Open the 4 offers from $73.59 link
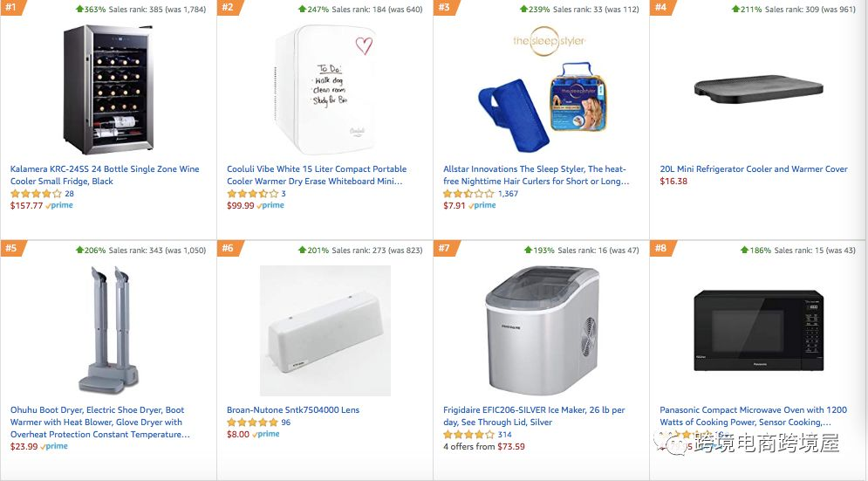The height and width of the screenshot is (481, 868). click(x=484, y=447)
